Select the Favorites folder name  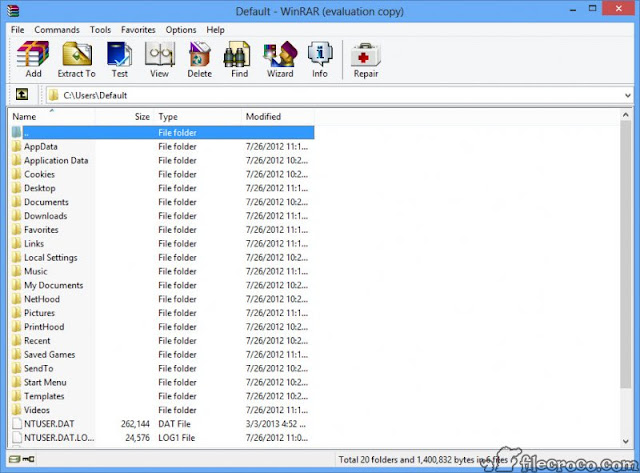[41, 230]
